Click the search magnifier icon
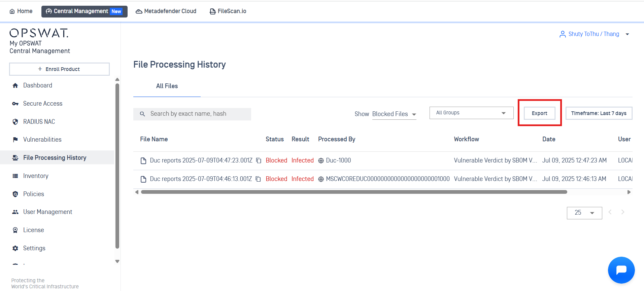 click(x=142, y=114)
